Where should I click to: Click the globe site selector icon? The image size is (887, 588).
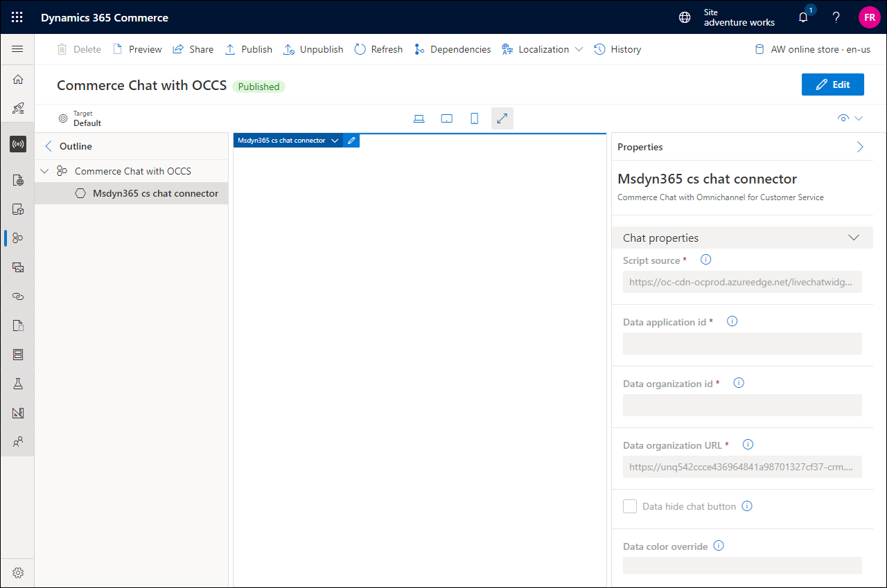pyautogui.click(x=683, y=17)
